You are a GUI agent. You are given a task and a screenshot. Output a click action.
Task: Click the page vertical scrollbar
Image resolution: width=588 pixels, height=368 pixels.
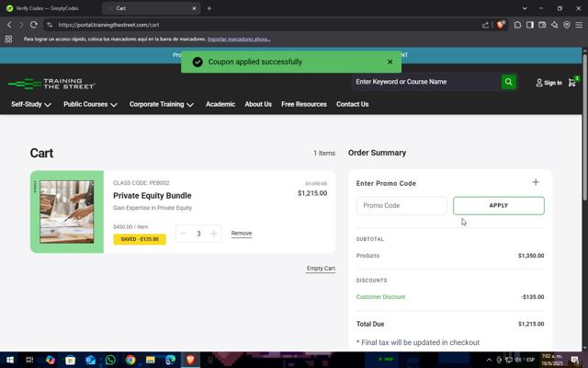(x=584, y=128)
